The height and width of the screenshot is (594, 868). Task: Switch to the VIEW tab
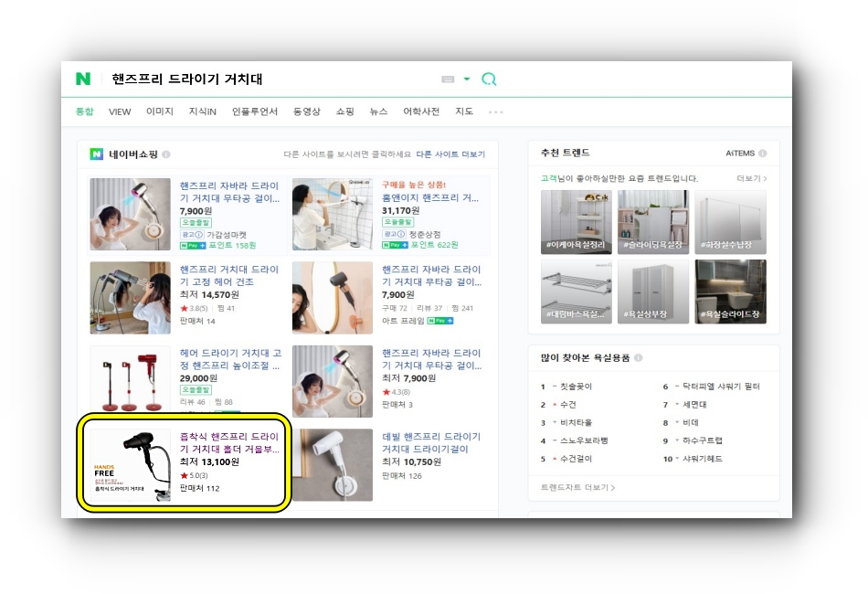[x=120, y=111]
